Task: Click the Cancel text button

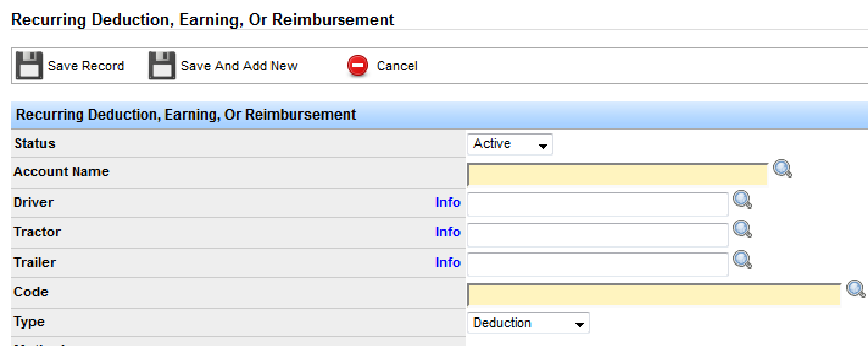Action: (397, 66)
